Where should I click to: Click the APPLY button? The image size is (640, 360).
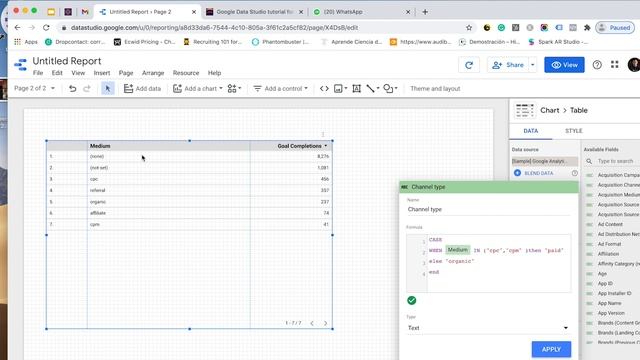551,349
